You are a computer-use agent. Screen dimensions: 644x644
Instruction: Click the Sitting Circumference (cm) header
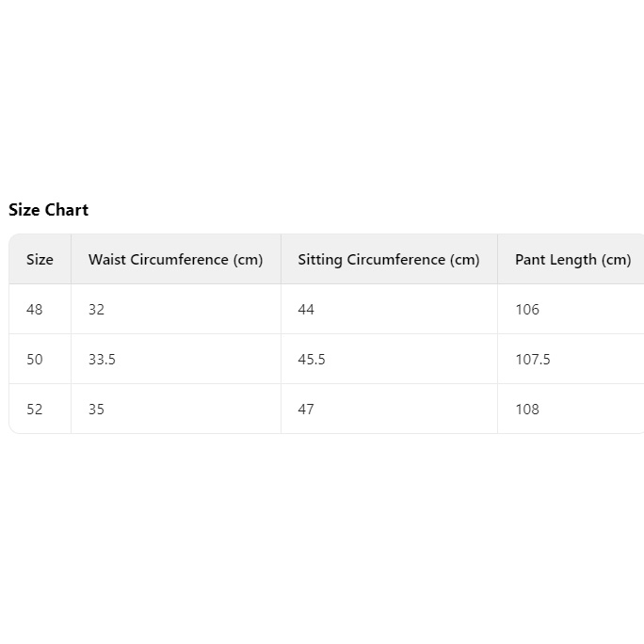389,259
